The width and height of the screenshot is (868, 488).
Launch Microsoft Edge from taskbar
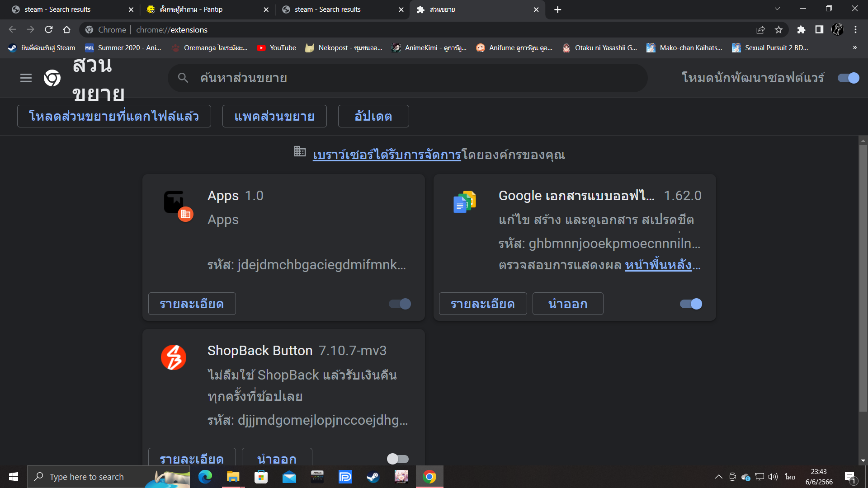pos(205,477)
